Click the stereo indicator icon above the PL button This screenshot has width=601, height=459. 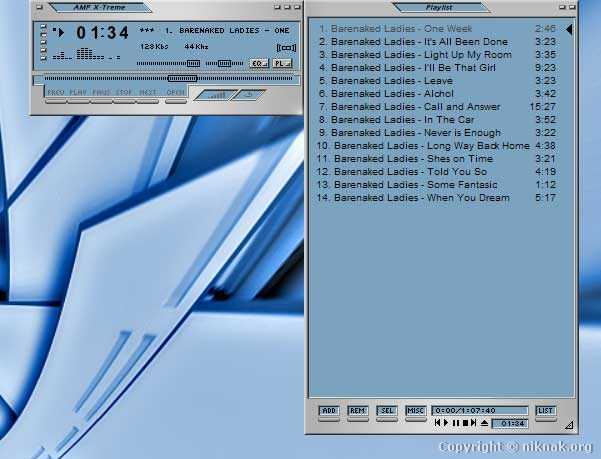click(x=286, y=48)
